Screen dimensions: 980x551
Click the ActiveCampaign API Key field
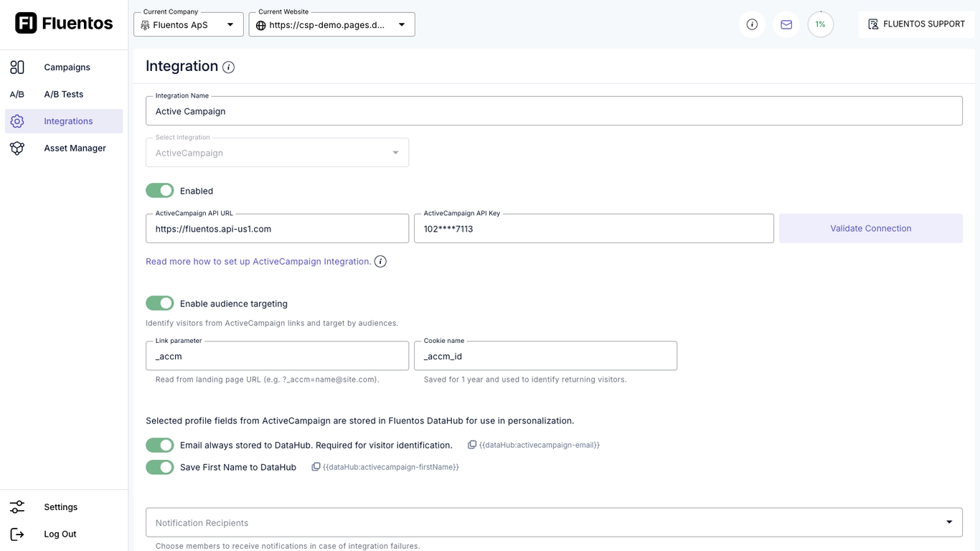pos(594,228)
